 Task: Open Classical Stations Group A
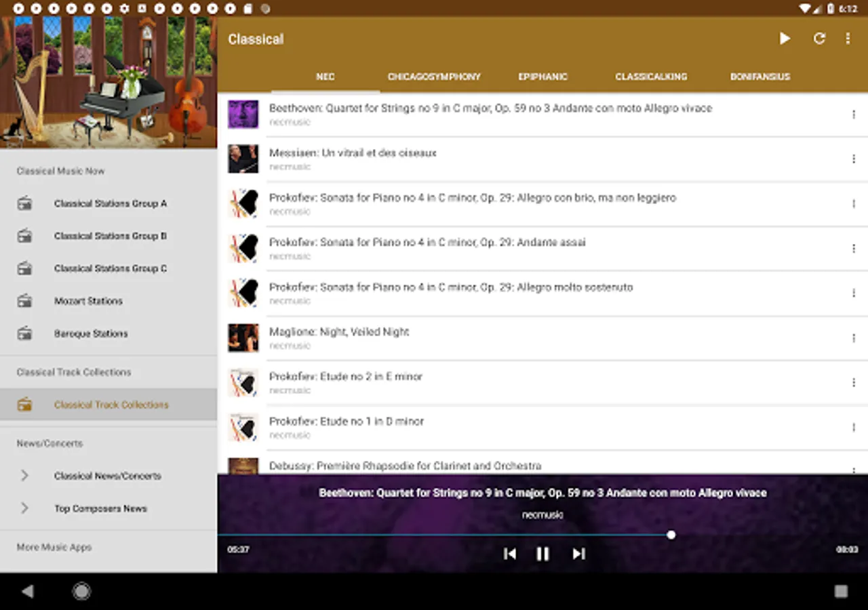click(108, 203)
